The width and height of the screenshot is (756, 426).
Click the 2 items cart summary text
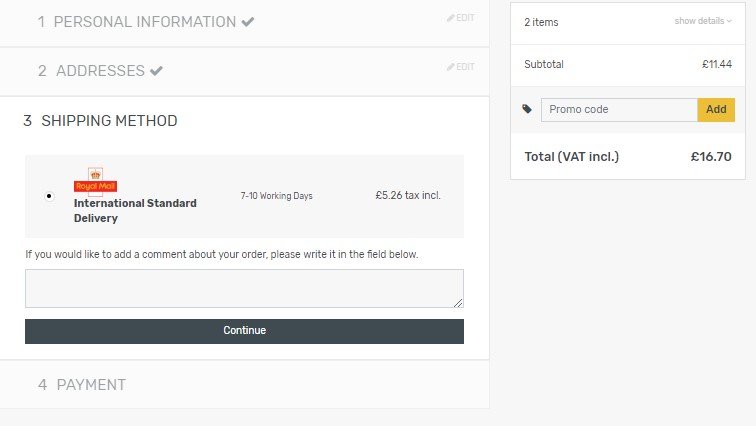point(541,22)
